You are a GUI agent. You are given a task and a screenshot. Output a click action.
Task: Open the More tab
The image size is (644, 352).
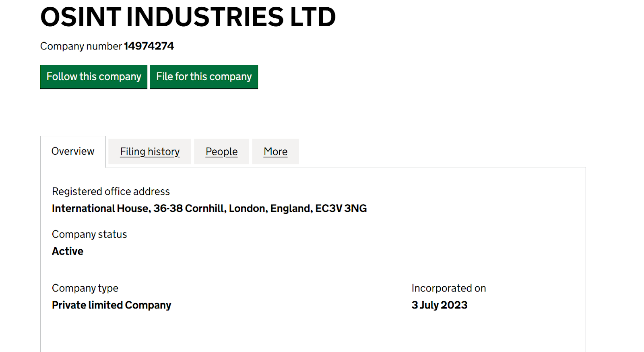pyautogui.click(x=275, y=152)
